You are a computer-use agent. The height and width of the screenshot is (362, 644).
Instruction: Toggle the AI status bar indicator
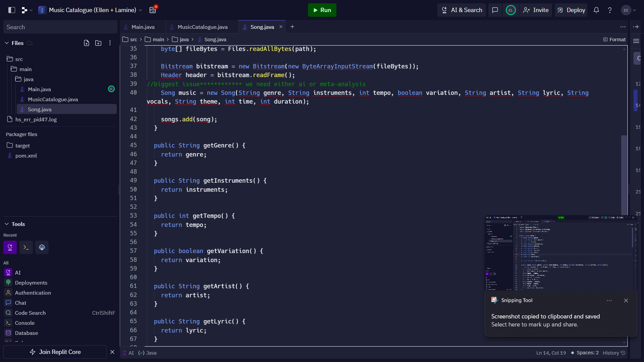point(128,353)
